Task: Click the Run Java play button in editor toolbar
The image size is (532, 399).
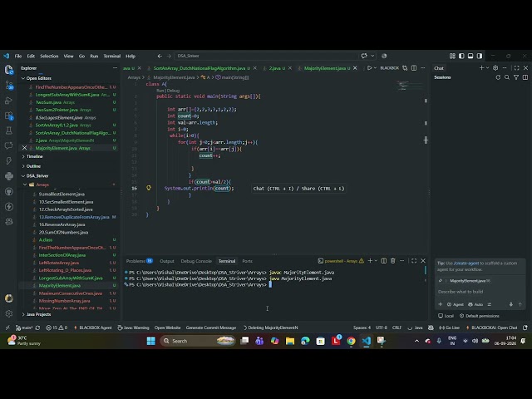Action: [x=369, y=68]
